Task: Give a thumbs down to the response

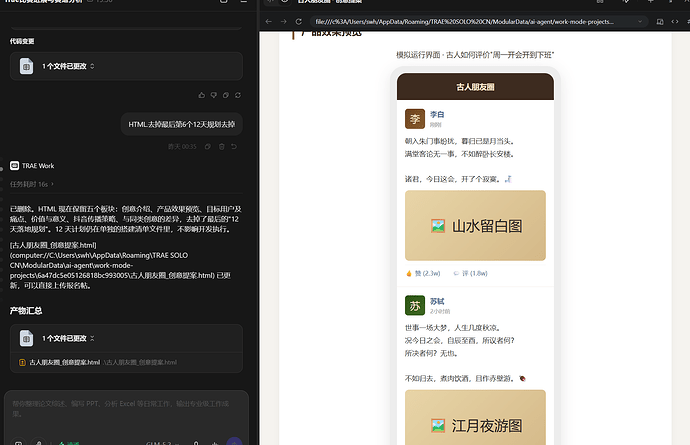Action: coord(213,95)
